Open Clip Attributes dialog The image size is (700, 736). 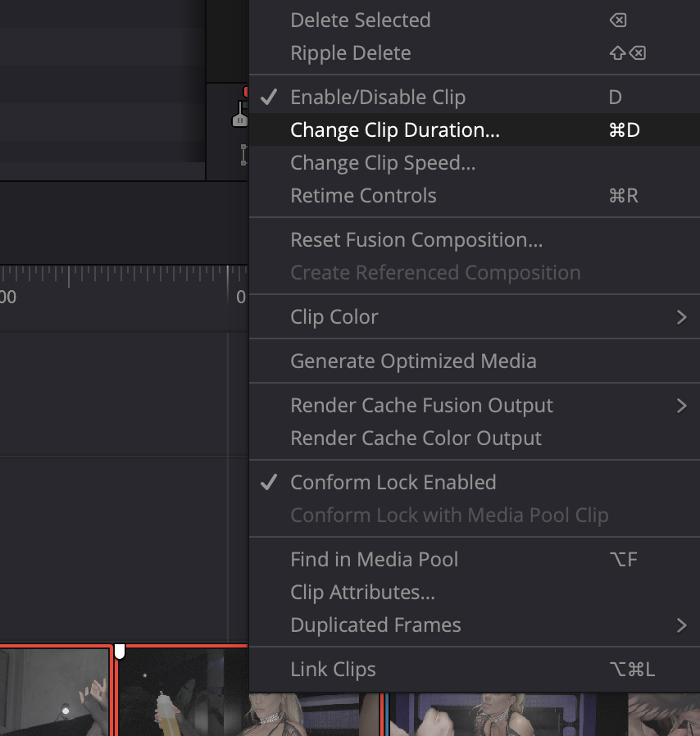474,592
